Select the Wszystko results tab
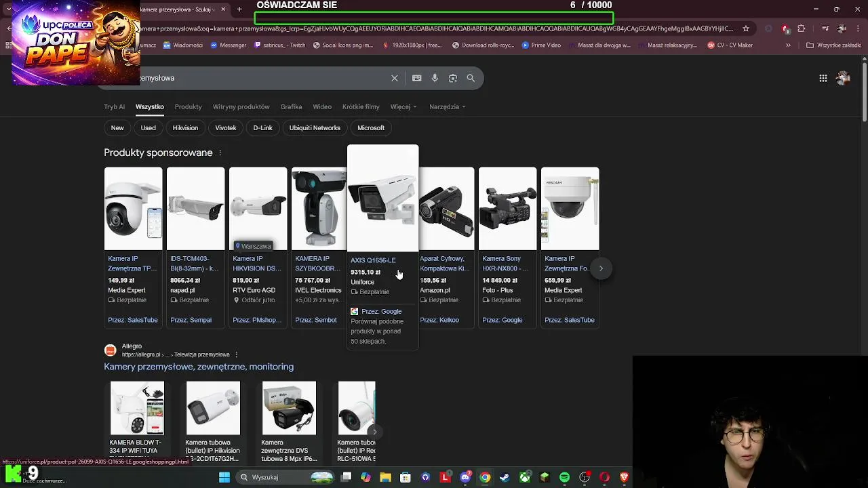 (x=150, y=107)
